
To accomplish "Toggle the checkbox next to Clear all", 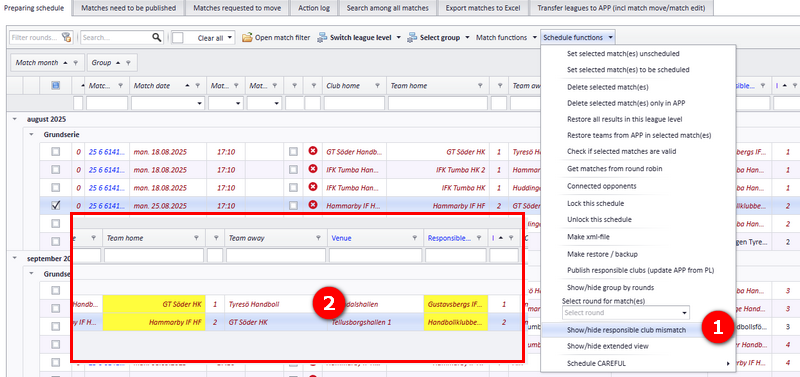I will [x=178, y=38].
